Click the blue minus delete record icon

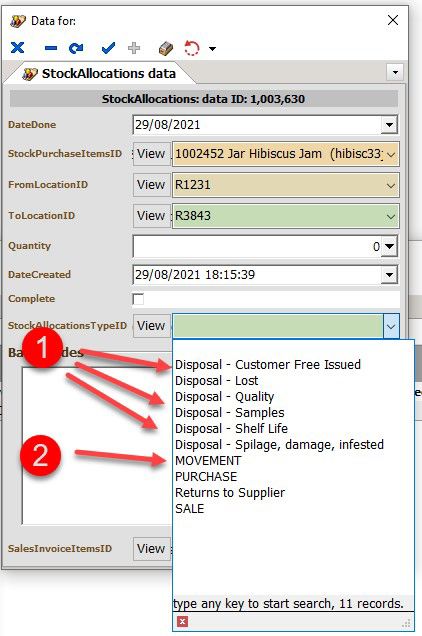51,48
